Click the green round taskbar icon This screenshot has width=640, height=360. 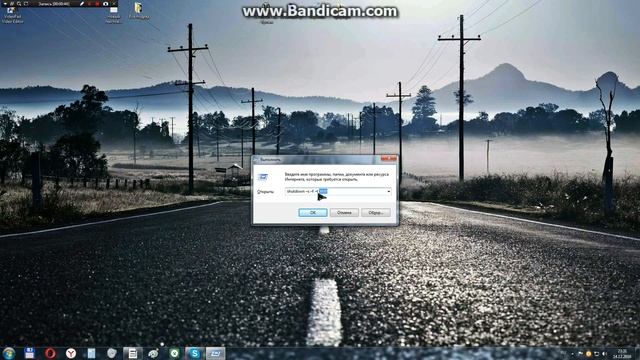pos(174,353)
